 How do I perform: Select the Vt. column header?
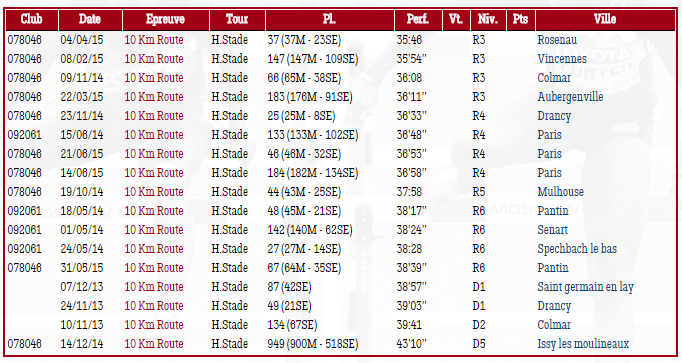point(456,20)
